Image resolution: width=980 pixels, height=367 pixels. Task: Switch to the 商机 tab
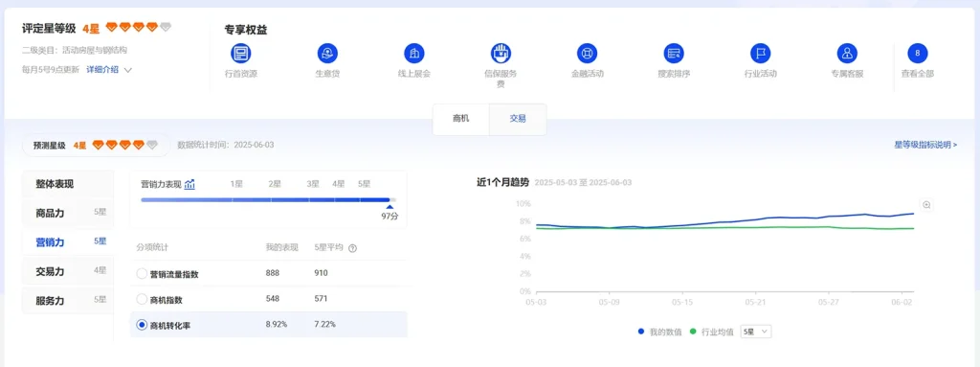[x=460, y=119]
